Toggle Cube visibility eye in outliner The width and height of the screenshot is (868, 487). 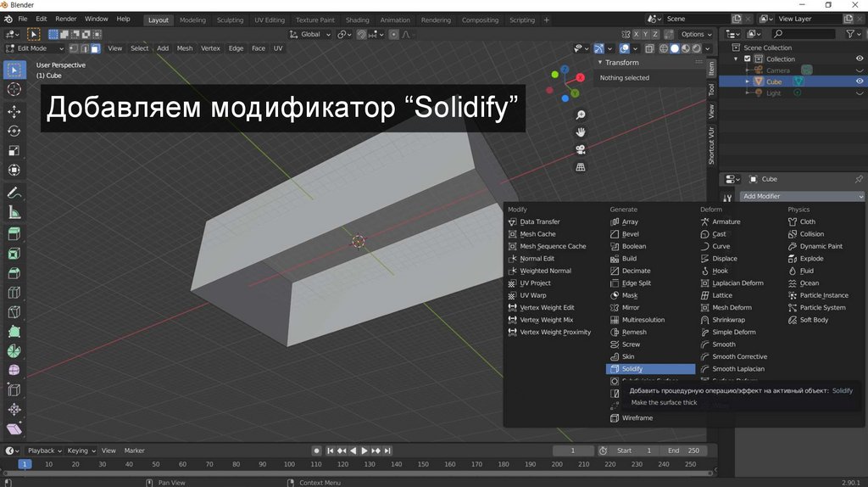(860, 81)
